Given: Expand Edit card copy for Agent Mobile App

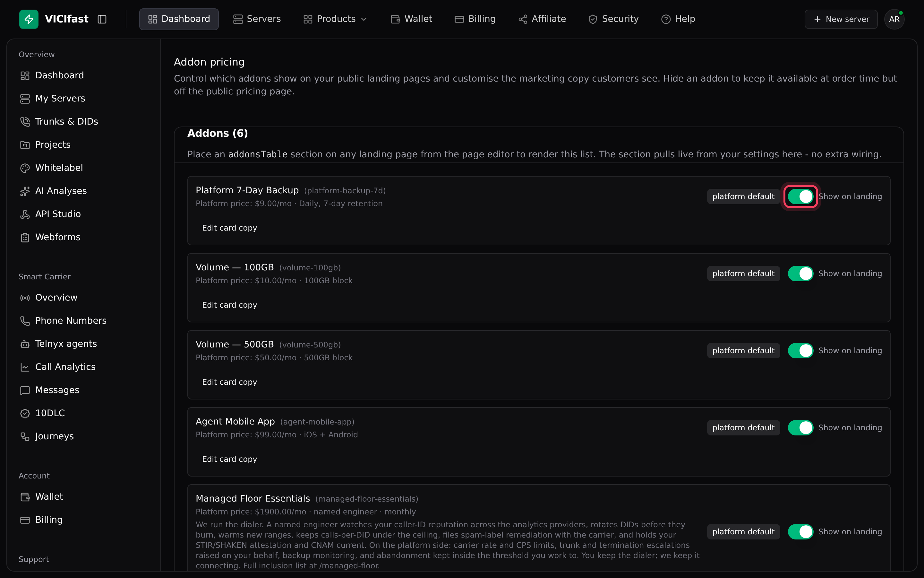Looking at the screenshot, I should click(229, 459).
